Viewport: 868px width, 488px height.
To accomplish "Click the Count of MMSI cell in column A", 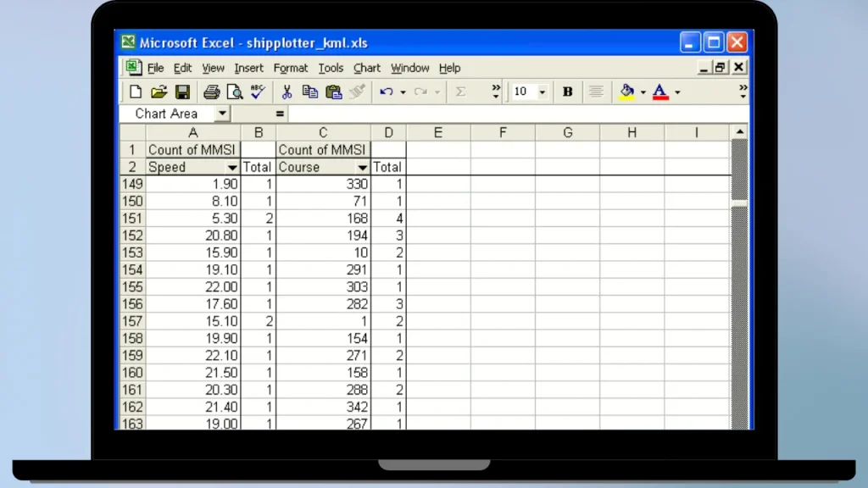I will tap(193, 150).
